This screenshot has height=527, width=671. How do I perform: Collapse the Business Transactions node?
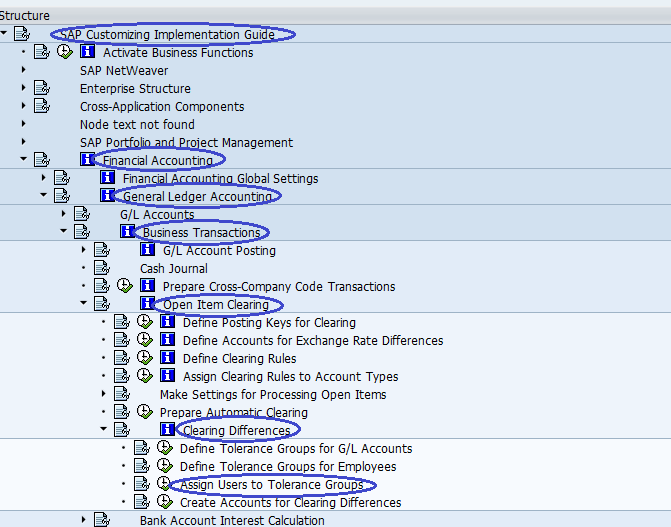[63, 231]
